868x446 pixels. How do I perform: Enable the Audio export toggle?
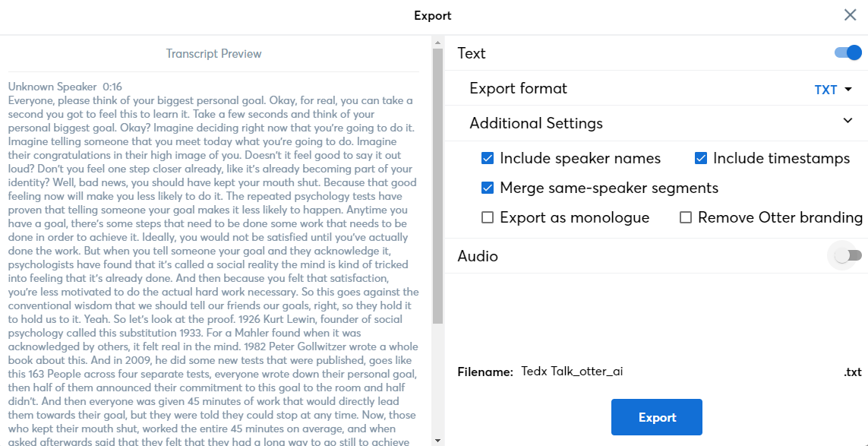[847, 256]
